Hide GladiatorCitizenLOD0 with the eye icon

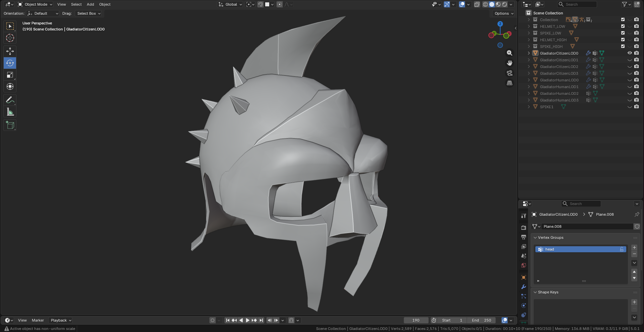(x=630, y=53)
